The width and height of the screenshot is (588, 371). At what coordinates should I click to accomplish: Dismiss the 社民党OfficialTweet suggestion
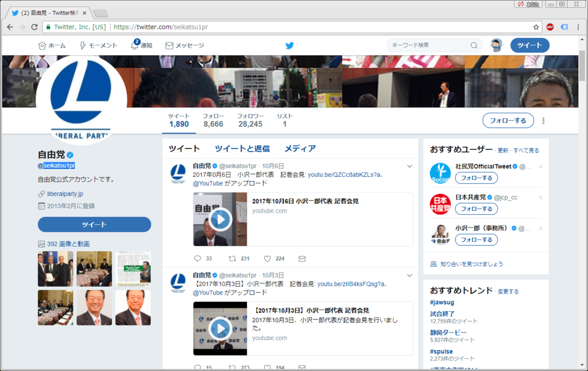pyautogui.click(x=540, y=167)
